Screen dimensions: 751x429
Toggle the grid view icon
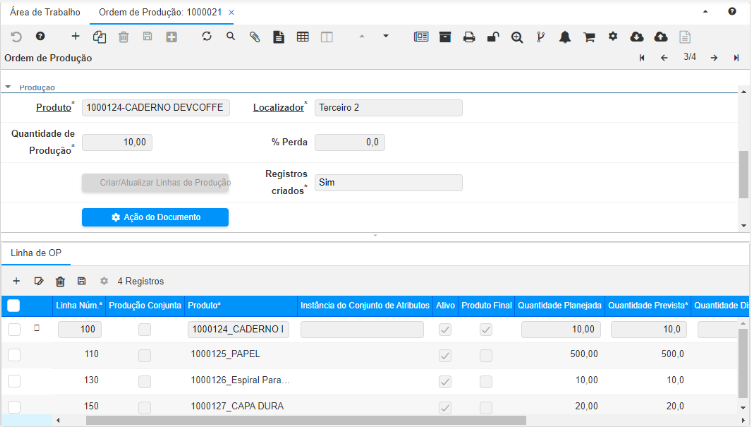pos(302,37)
